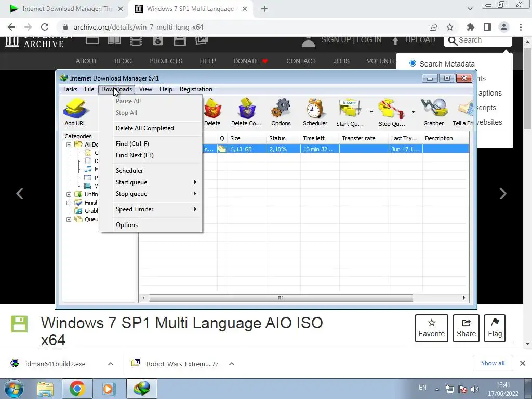Click the Flag button
Viewport: 532px width, 399px height.
[495, 328]
